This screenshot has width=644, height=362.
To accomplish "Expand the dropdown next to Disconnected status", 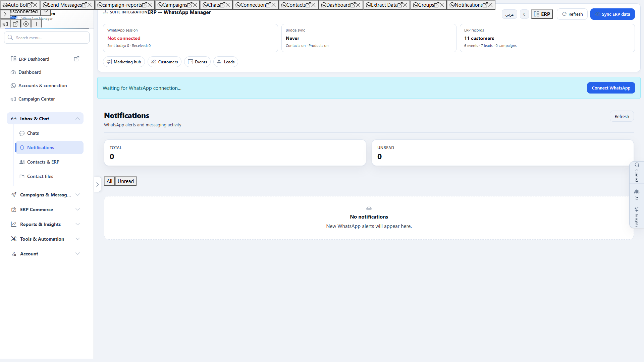I will click(x=46, y=12).
